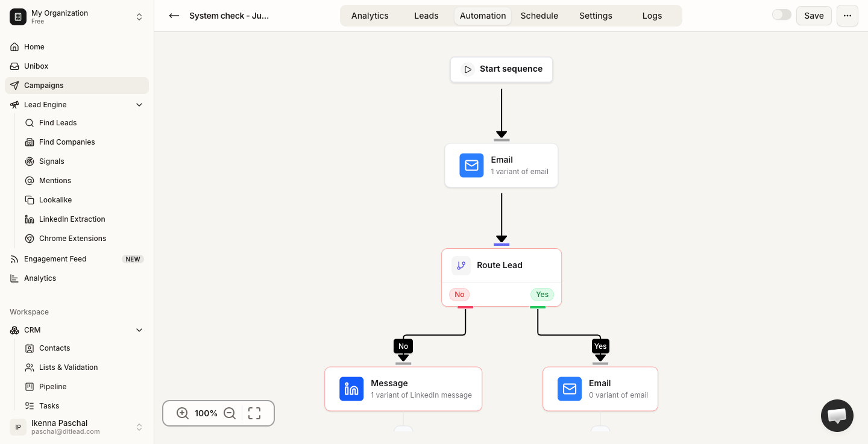Click the LinkedIn icon in Message node

pyautogui.click(x=351, y=389)
